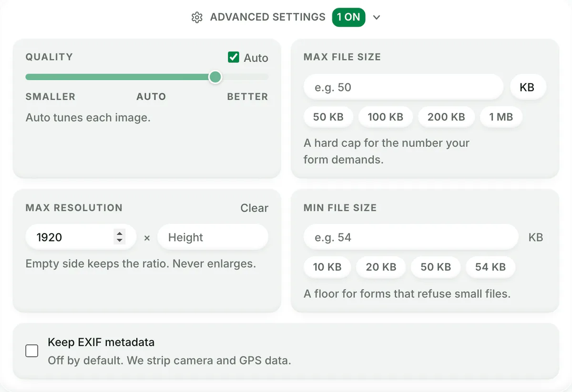
Task: Select the 50 KB max file size preset
Action: (x=328, y=117)
